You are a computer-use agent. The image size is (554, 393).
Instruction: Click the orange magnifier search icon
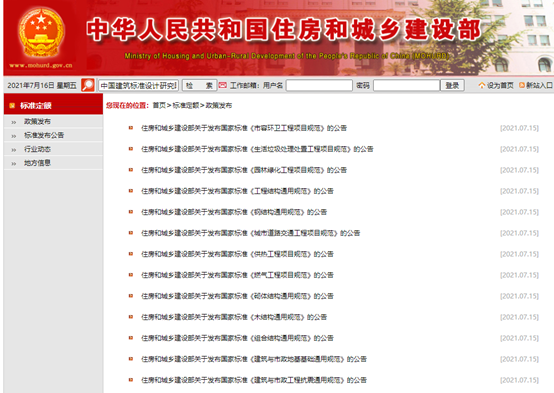point(88,85)
